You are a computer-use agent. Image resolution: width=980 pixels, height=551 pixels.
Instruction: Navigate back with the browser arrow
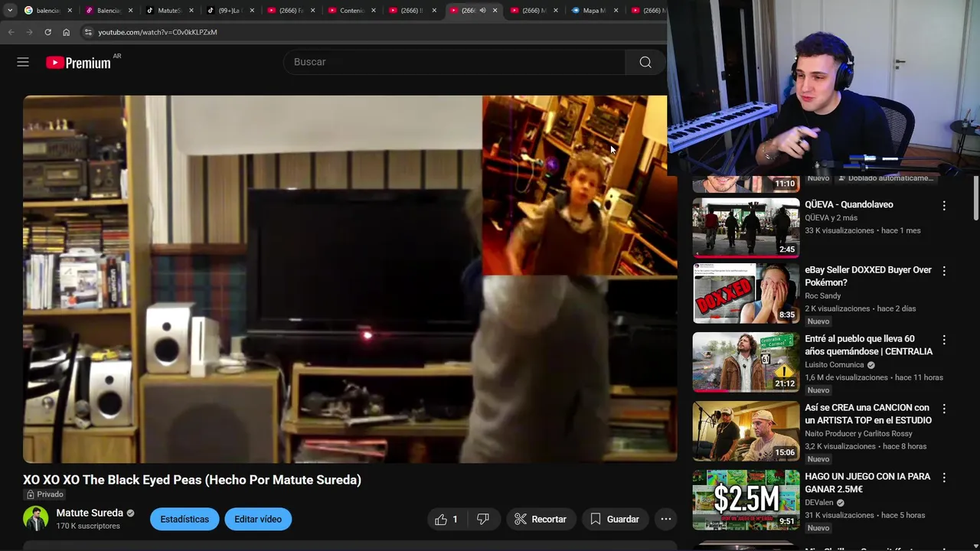tap(11, 32)
